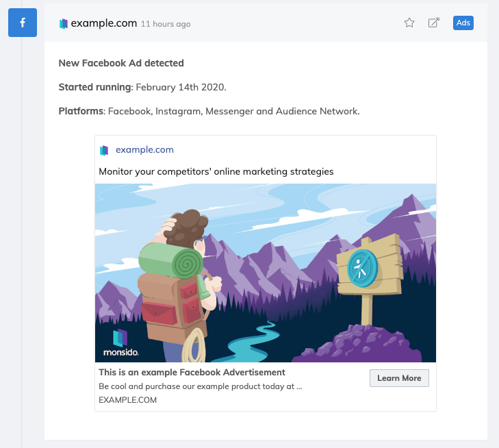Viewport: 499px width, 448px height.
Task: Click the 'Started running' date line
Action: click(x=142, y=87)
